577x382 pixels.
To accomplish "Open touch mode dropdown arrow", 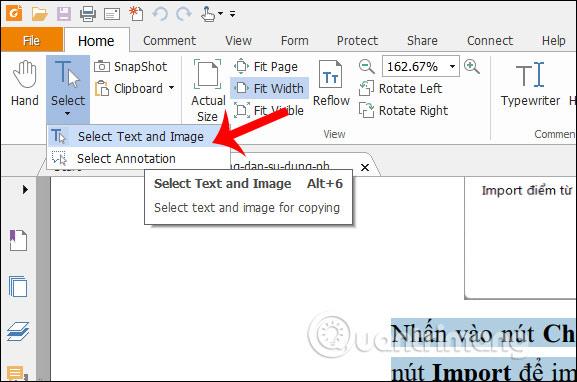I will [x=220, y=14].
